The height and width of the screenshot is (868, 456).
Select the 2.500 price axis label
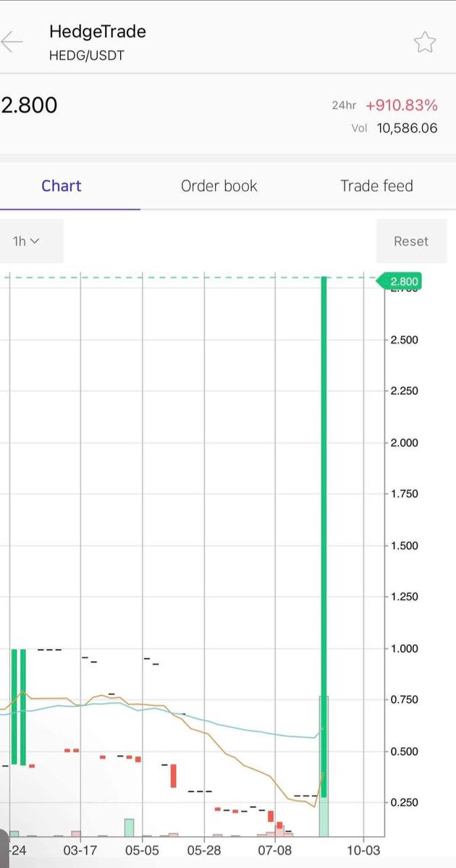tap(404, 340)
